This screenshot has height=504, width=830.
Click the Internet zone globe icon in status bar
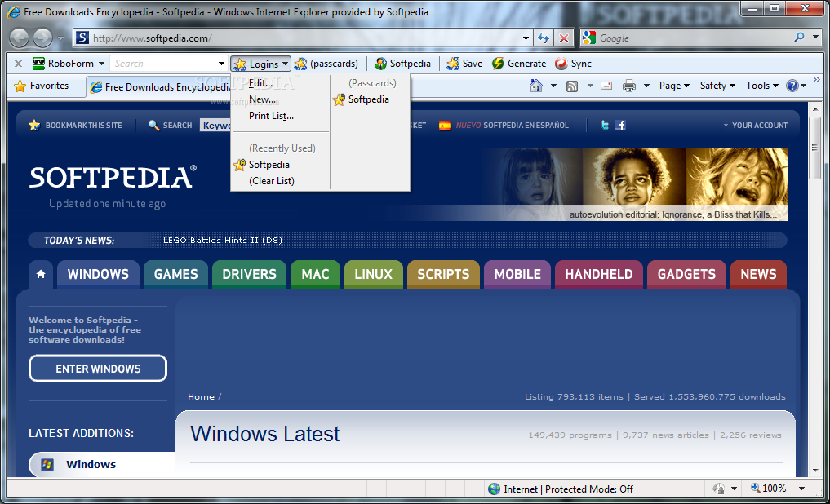coord(494,489)
